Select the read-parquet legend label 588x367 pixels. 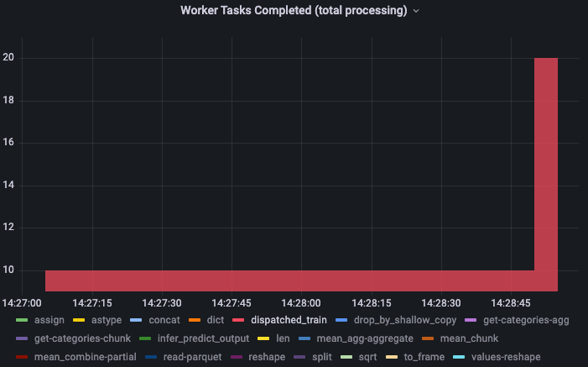192,357
